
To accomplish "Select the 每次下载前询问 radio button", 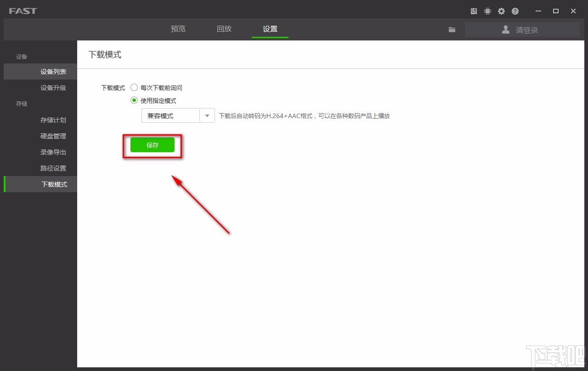I will pos(134,87).
